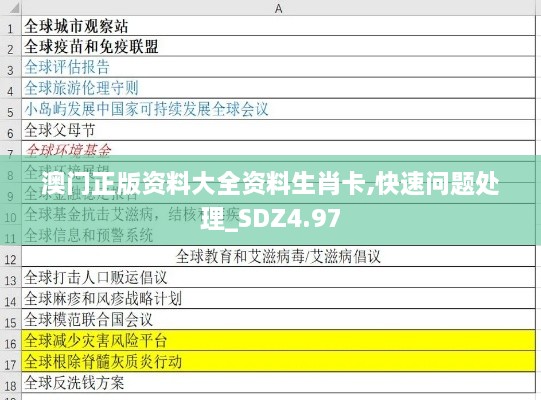The image size is (541, 400).
Task: Select row header 3
Action: [11, 68]
